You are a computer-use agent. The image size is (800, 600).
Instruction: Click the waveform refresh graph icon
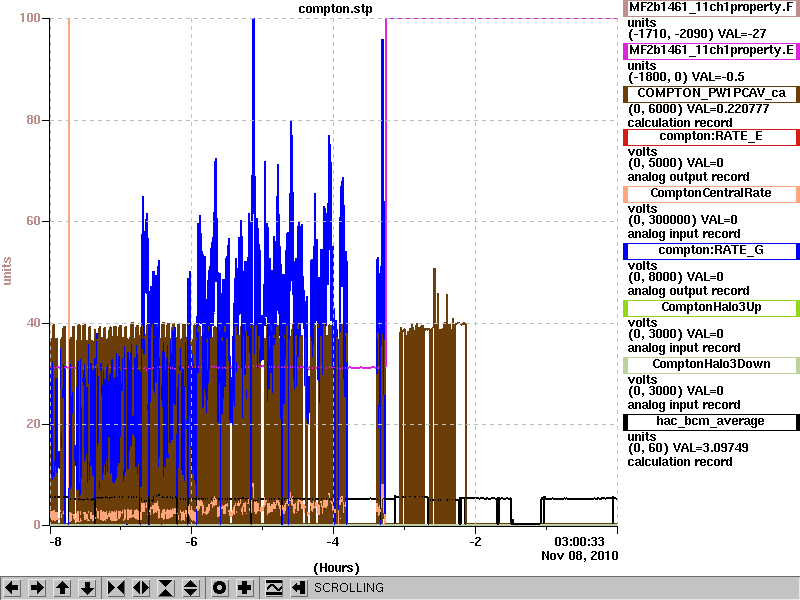click(274, 588)
